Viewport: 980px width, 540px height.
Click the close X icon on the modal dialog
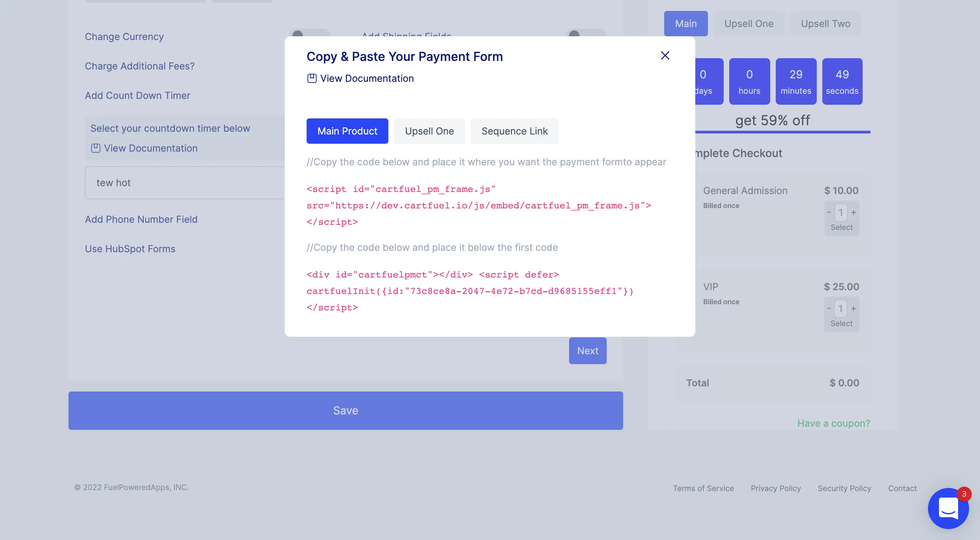pyautogui.click(x=665, y=56)
